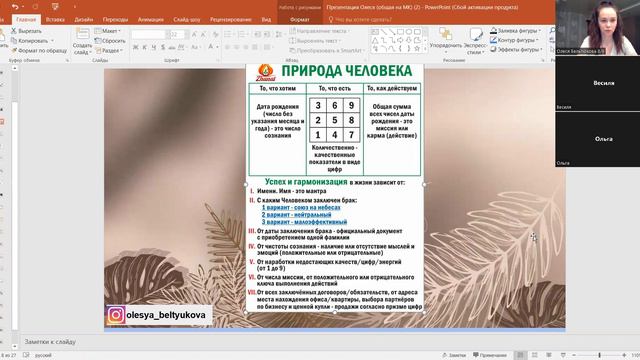Open the Раздел section dropdown
Screen dimensions: 640x360
pyautogui.click(x=109, y=51)
